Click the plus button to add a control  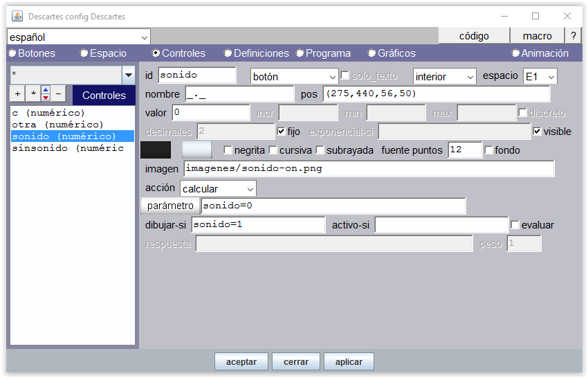coord(17,93)
